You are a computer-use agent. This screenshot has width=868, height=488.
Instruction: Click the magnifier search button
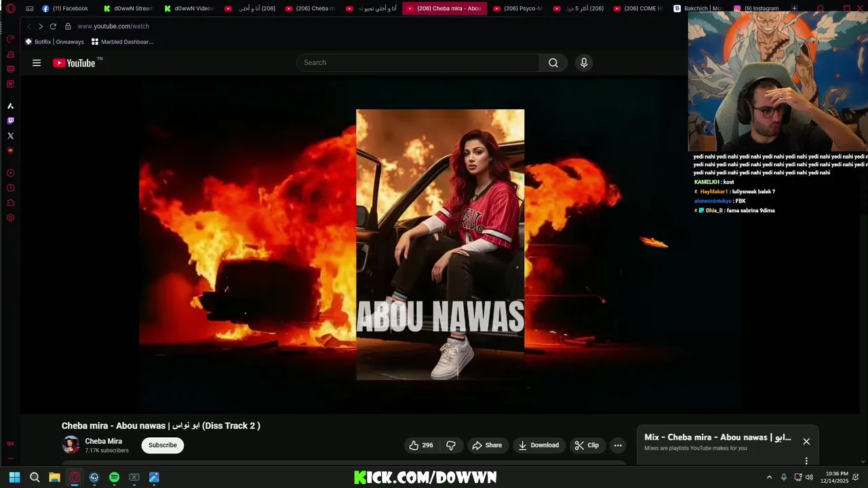(553, 62)
